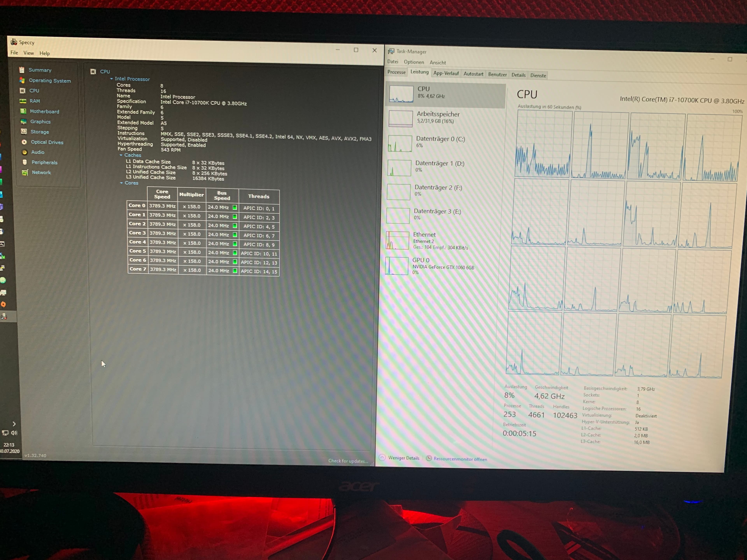The image size is (747, 560).
Task: Click the Speccy title bar app icon
Action: pos(13,42)
